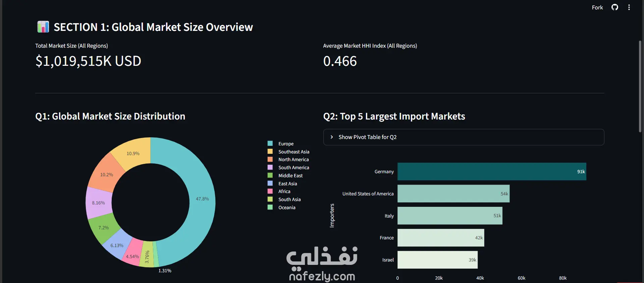This screenshot has height=283, width=644.
Task: Click the chevron arrow beside Show Pivot Table
Action: pos(332,137)
